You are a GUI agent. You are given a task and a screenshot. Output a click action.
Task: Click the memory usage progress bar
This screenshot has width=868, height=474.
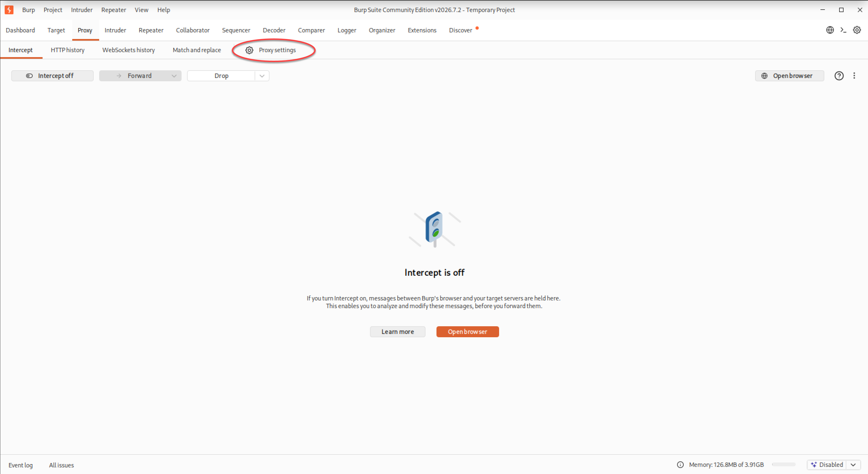pyautogui.click(x=784, y=465)
